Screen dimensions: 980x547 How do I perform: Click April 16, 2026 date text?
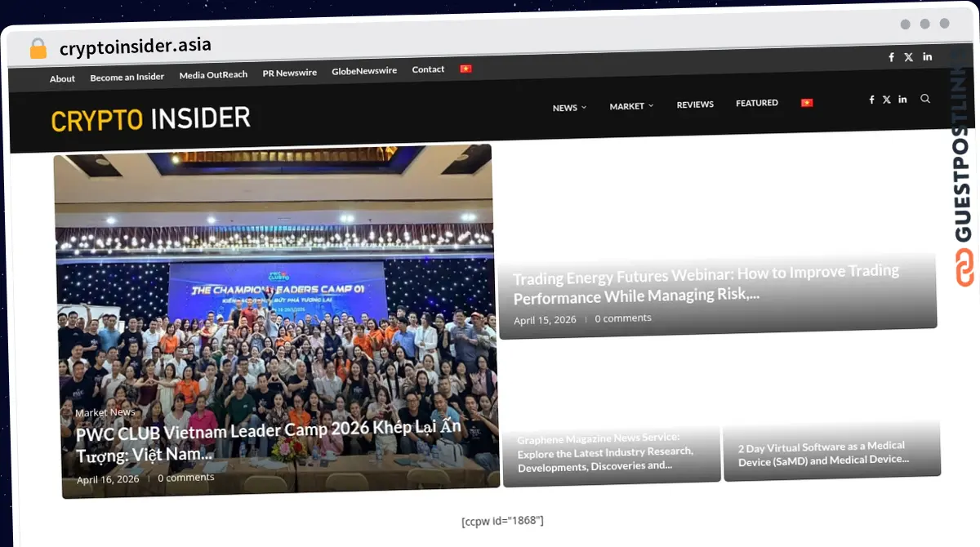[x=108, y=479]
